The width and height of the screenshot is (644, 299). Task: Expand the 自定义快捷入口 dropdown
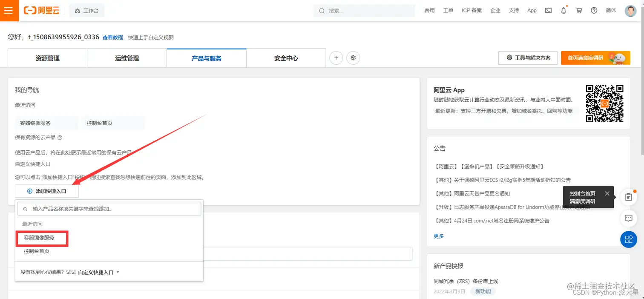tap(99, 272)
